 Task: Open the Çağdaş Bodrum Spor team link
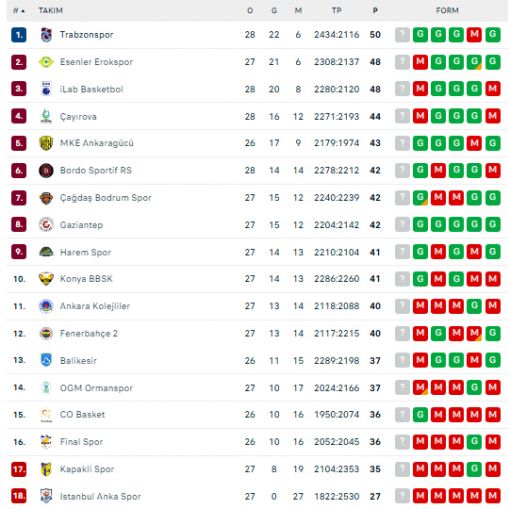tap(106, 198)
